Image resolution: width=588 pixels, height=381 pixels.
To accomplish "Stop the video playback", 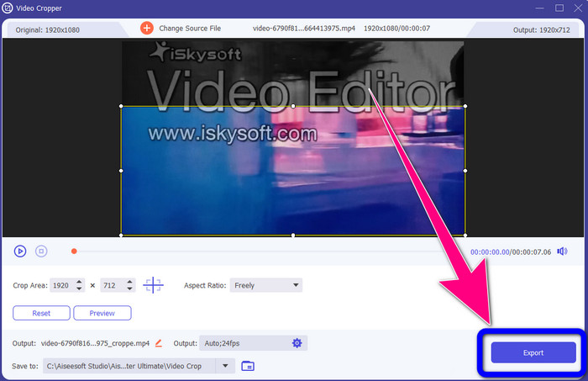I will pos(41,251).
